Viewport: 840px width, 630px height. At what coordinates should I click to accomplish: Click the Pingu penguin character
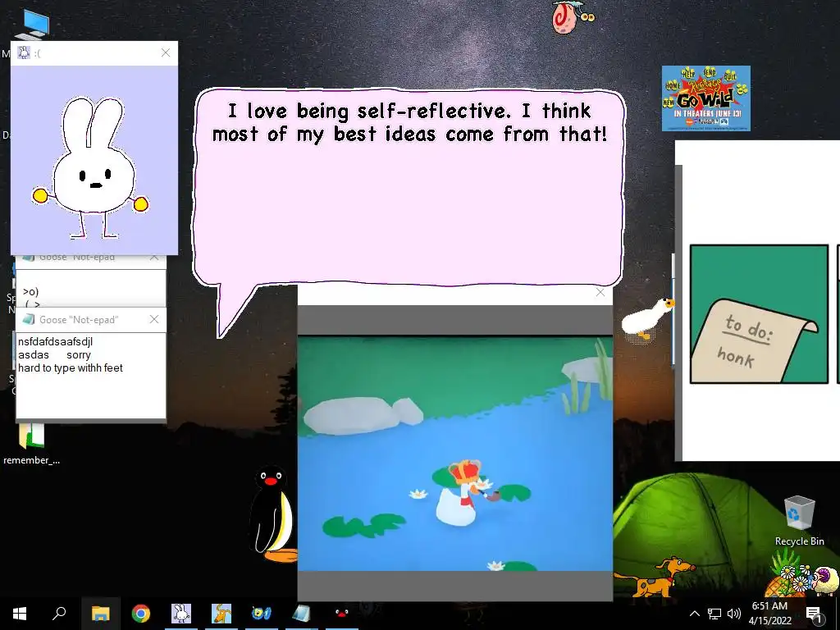273,514
